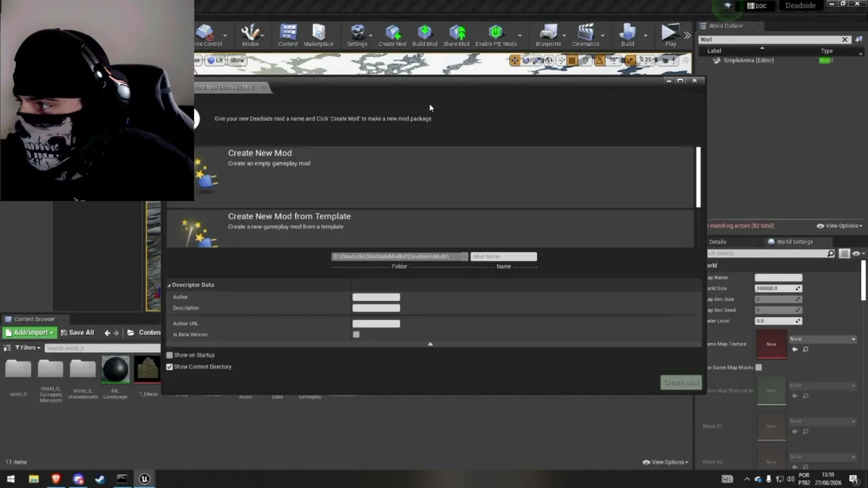Click the Unreal Engine taskbar icon

coord(144,479)
